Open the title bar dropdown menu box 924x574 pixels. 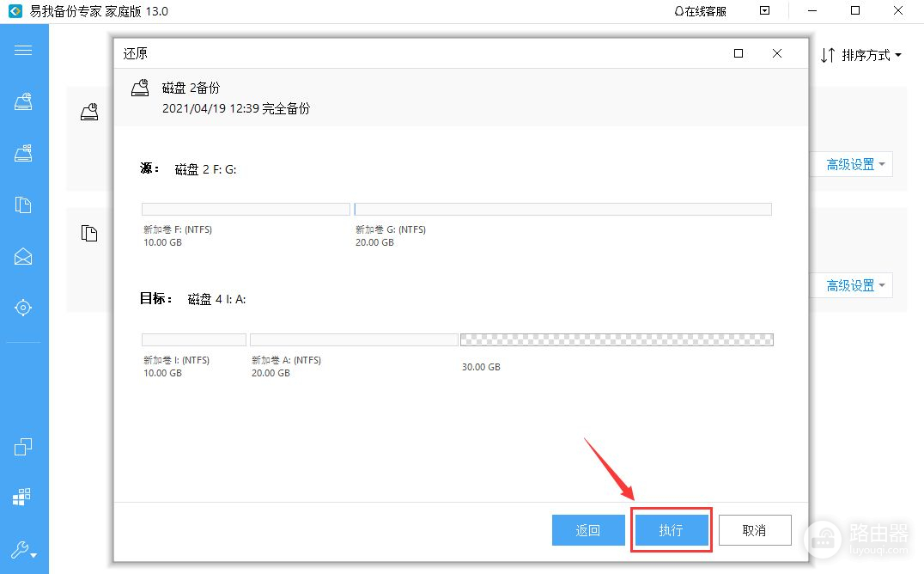(765, 11)
